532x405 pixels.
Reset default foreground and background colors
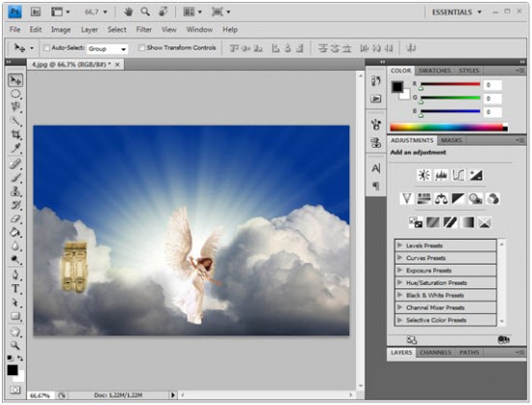coord(11,358)
